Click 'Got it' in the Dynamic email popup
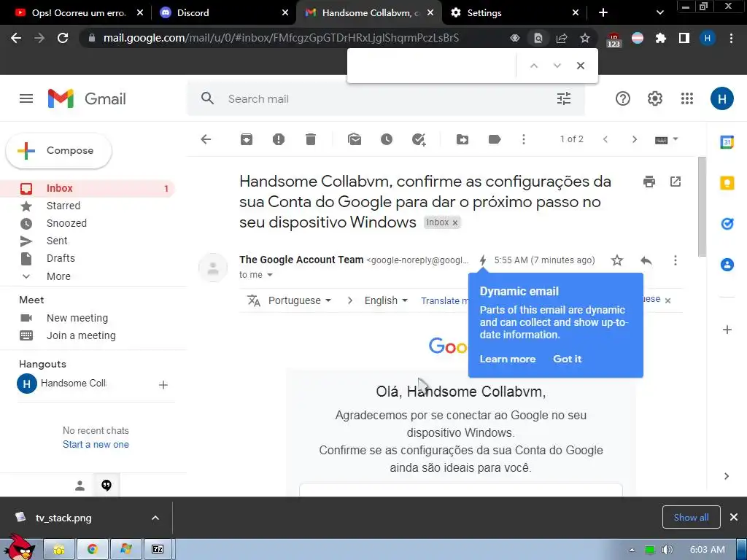Screen dimensions: 747x560 point(567,359)
